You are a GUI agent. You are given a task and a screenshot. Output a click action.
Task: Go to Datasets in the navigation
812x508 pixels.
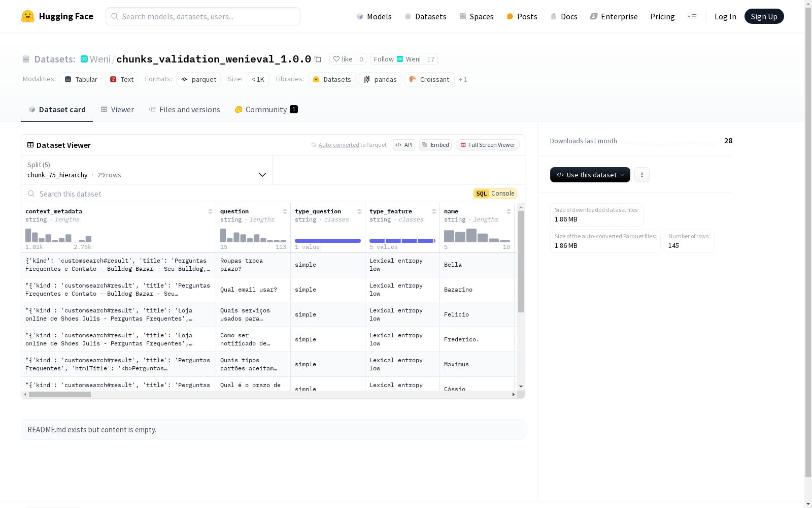point(425,16)
